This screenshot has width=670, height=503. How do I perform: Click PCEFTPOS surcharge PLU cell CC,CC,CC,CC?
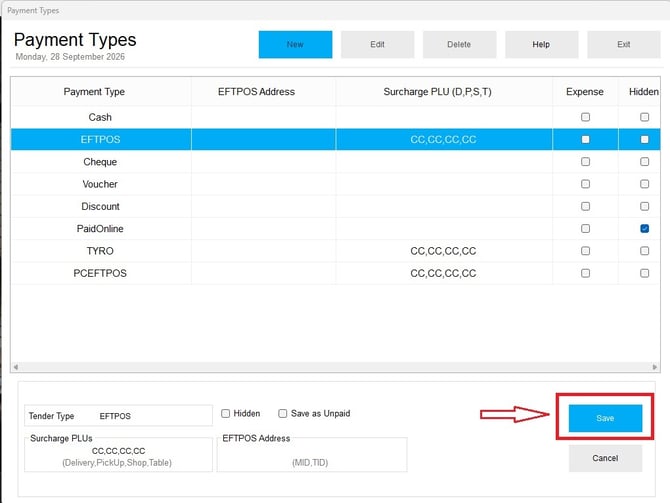click(444, 273)
